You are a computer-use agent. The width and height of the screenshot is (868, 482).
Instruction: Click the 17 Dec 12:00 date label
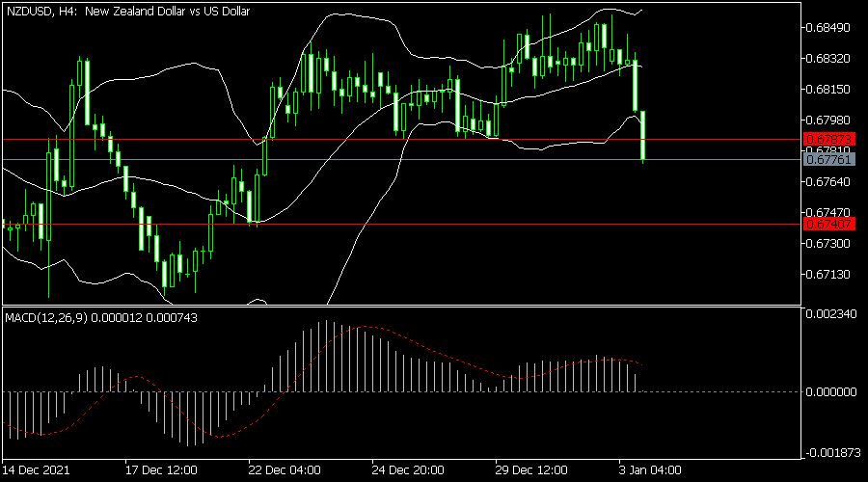coord(161,469)
